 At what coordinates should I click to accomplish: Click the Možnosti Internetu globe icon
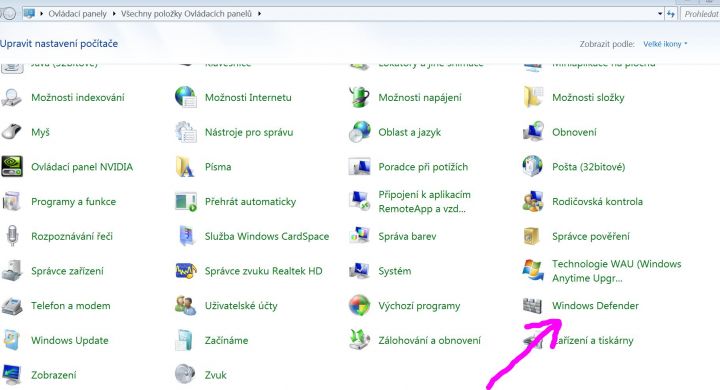[x=186, y=97]
